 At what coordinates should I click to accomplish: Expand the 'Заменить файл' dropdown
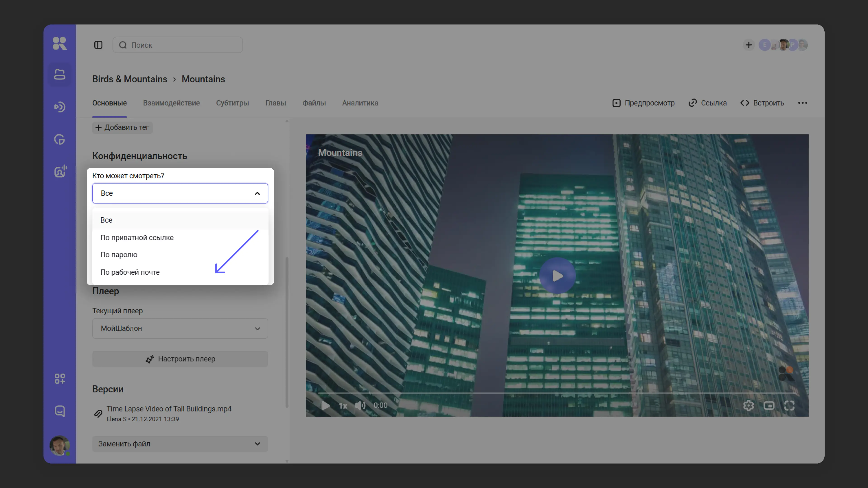[257, 444]
